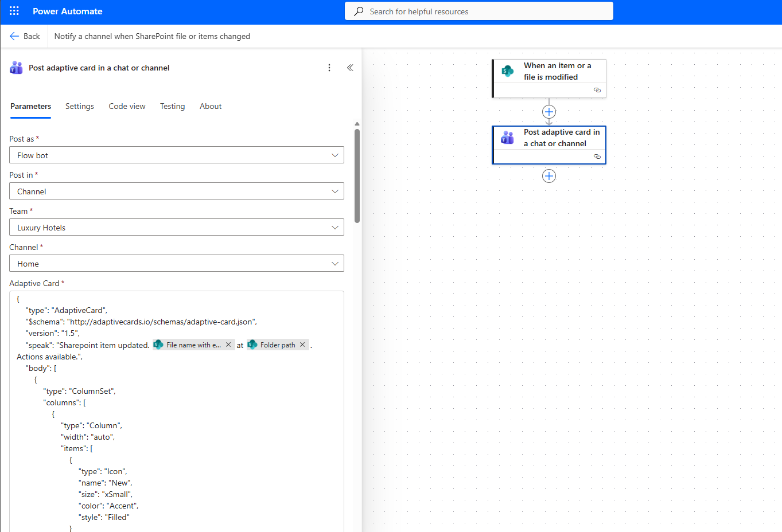
Task: Click the Back arrow icon
Action: [14, 36]
